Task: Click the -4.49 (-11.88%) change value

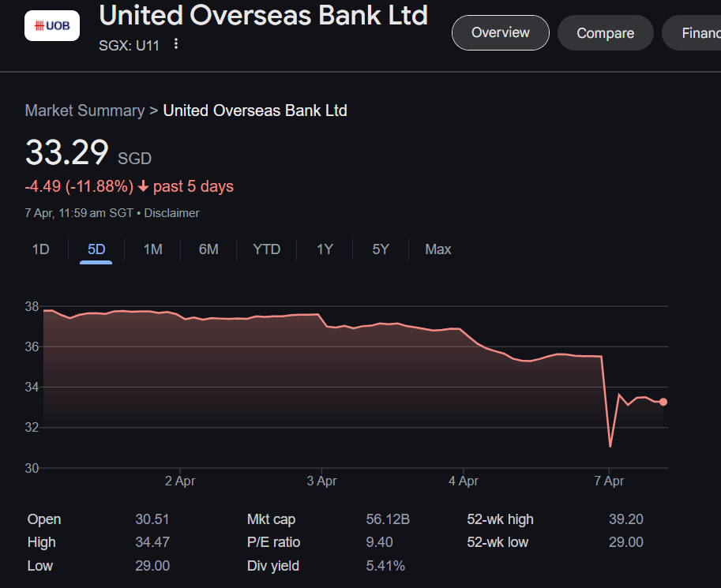Action: (79, 186)
